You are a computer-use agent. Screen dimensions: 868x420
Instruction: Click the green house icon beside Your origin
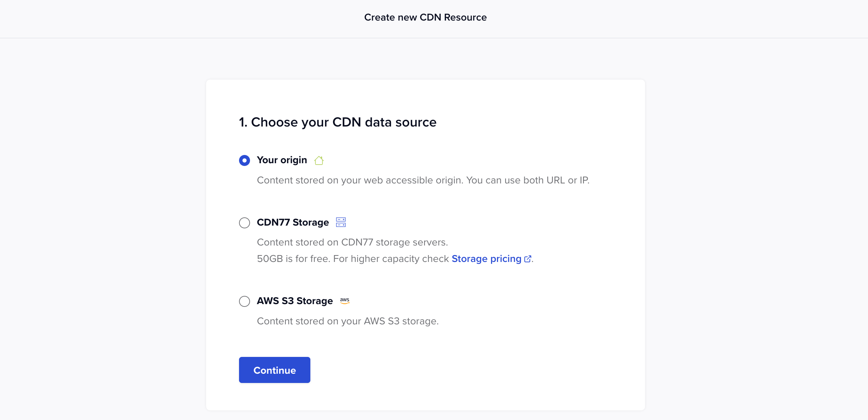tap(319, 160)
